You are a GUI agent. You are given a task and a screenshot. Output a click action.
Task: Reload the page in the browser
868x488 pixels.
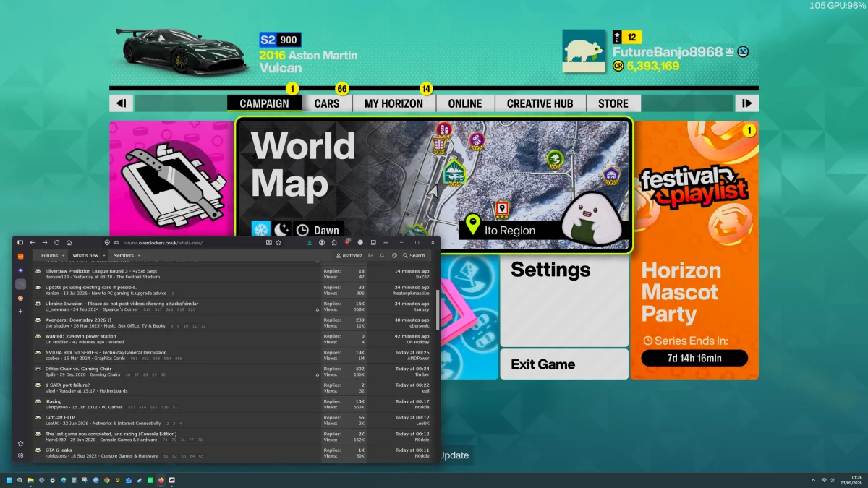(x=56, y=242)
